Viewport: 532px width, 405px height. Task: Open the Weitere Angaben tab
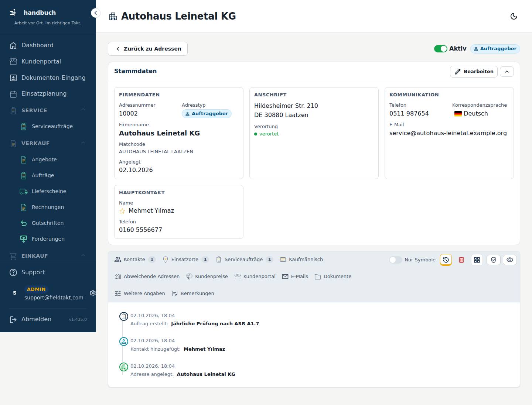tap(140, 294)
